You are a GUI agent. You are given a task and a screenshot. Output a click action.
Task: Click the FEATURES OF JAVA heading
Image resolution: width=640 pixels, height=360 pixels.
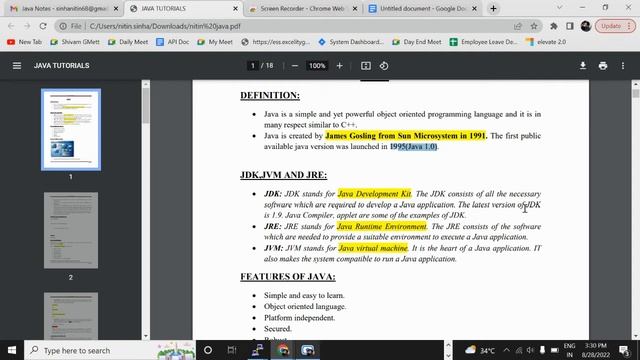(x=288, y=277)
